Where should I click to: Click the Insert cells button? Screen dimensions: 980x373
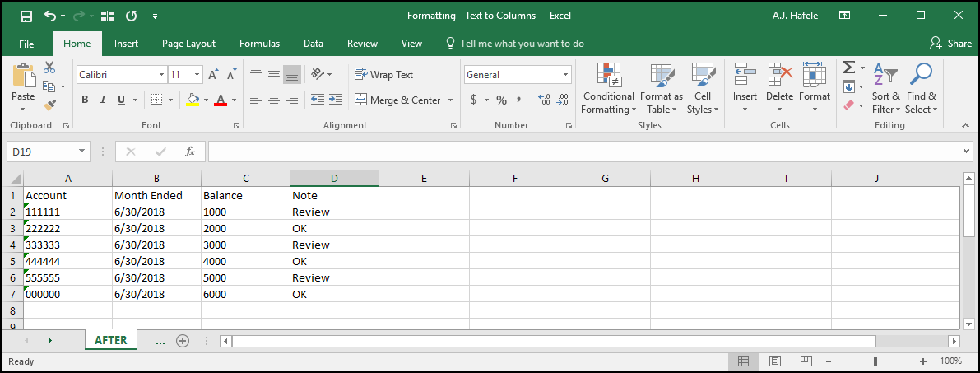click(745, 88)
